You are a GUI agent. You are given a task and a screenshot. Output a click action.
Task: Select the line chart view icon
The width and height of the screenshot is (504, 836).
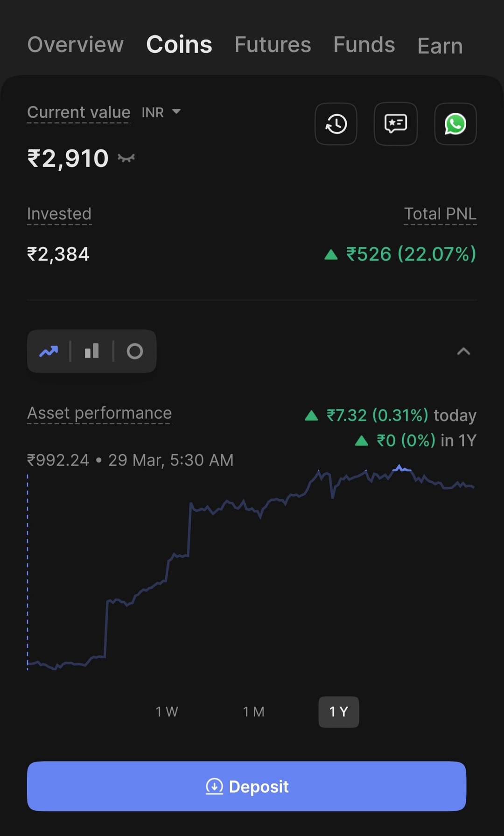[49, 351]
